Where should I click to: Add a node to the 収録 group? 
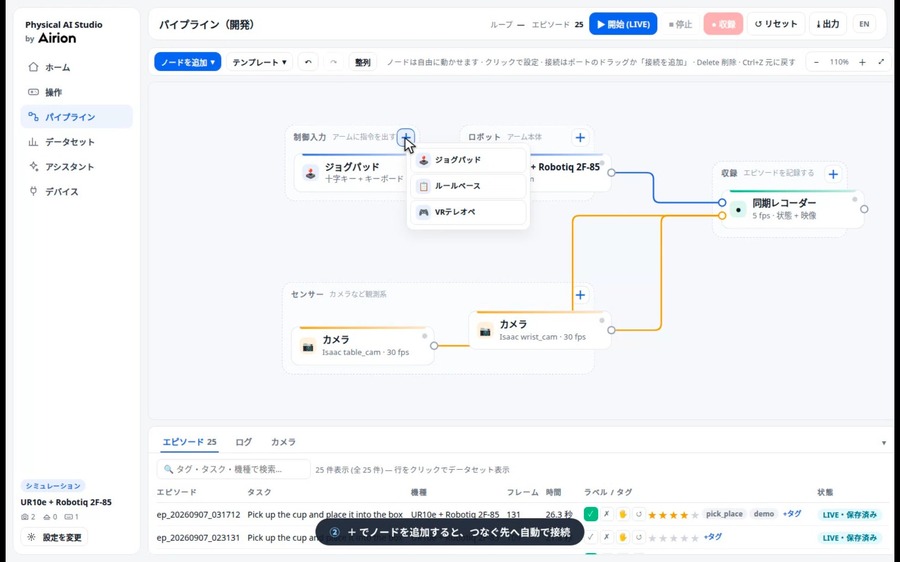coord(833,174)
